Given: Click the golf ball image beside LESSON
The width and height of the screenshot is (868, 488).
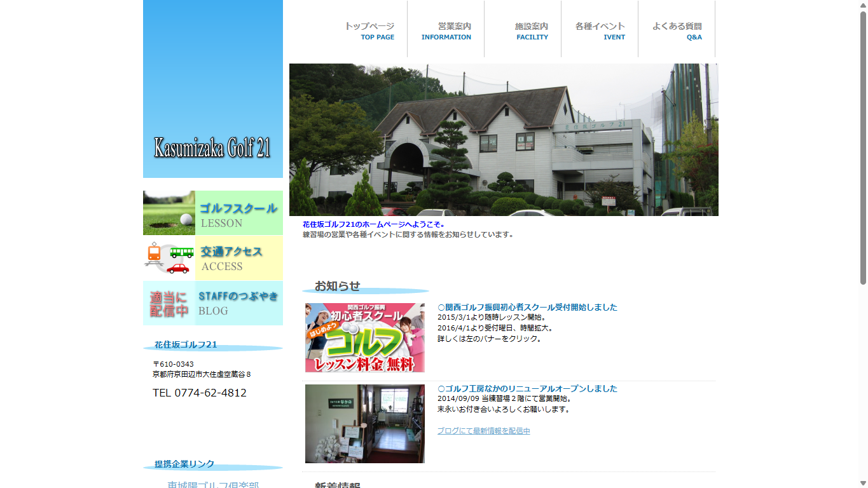Looking at the screenshot, I should (x=169, y=213).
